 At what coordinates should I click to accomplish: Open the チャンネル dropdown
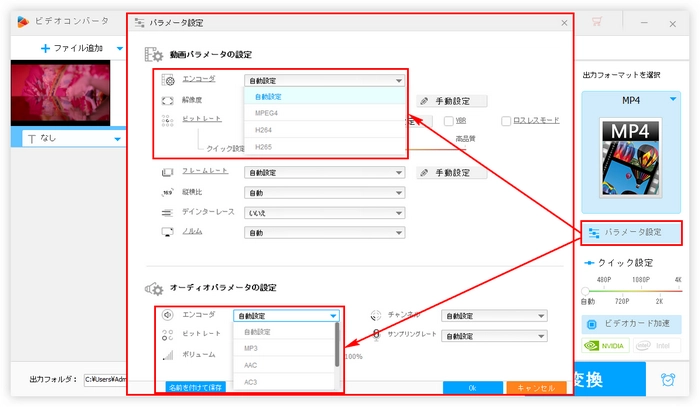coord(494,316)
